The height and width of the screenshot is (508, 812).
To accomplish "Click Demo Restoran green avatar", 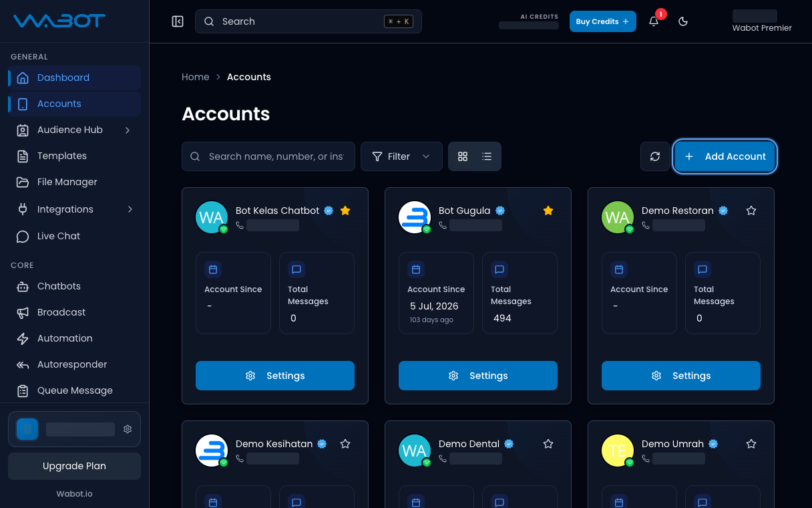I will point(618,217).
